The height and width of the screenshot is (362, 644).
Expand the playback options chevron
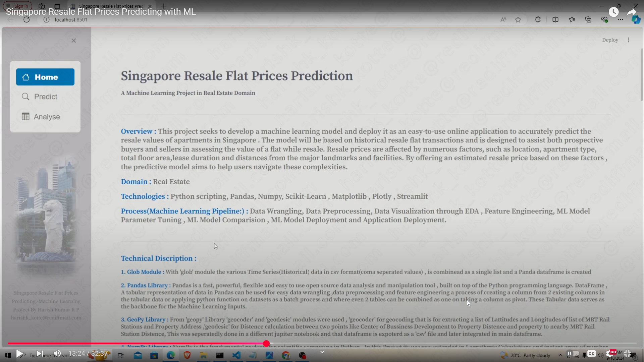[x=322, y=352]
